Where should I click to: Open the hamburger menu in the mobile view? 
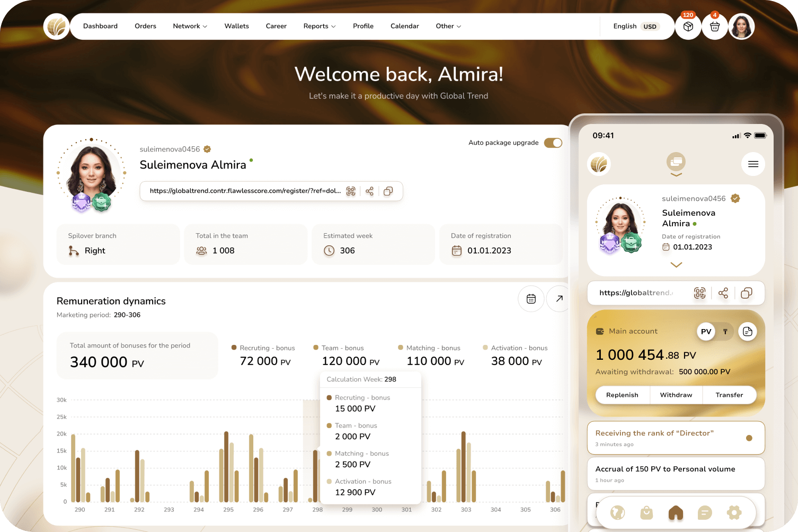[753, 164]
